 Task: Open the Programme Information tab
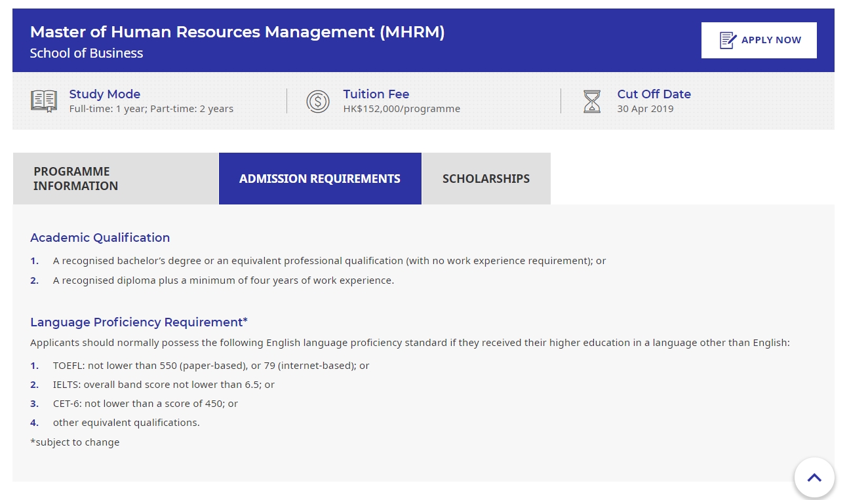[x=115, y=178]
